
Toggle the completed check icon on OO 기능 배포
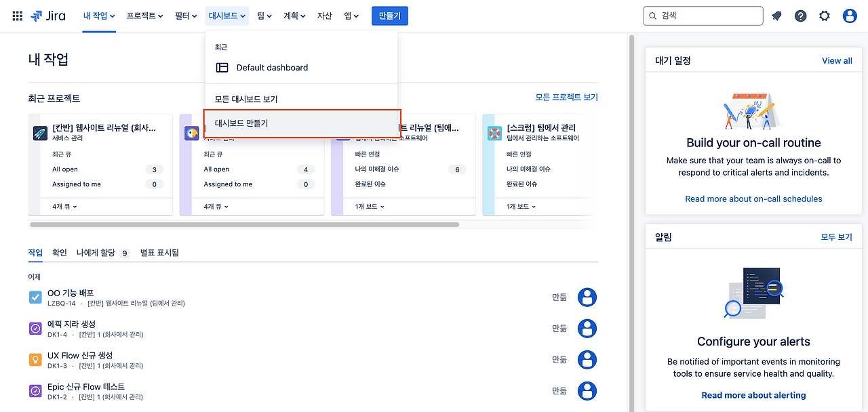(35, 297)
